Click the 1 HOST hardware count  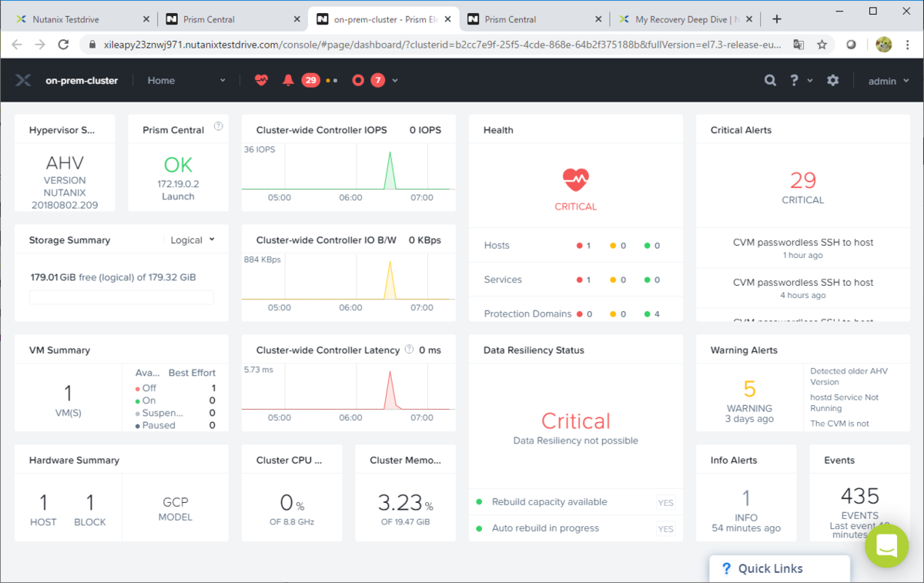(43, 510)
